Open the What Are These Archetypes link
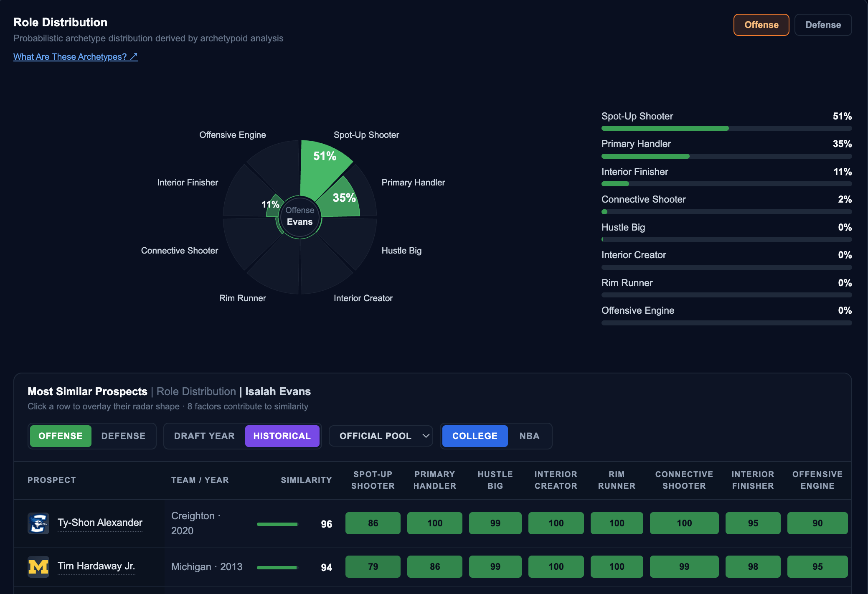Viewport: 868px width, 594px height. 76,57
